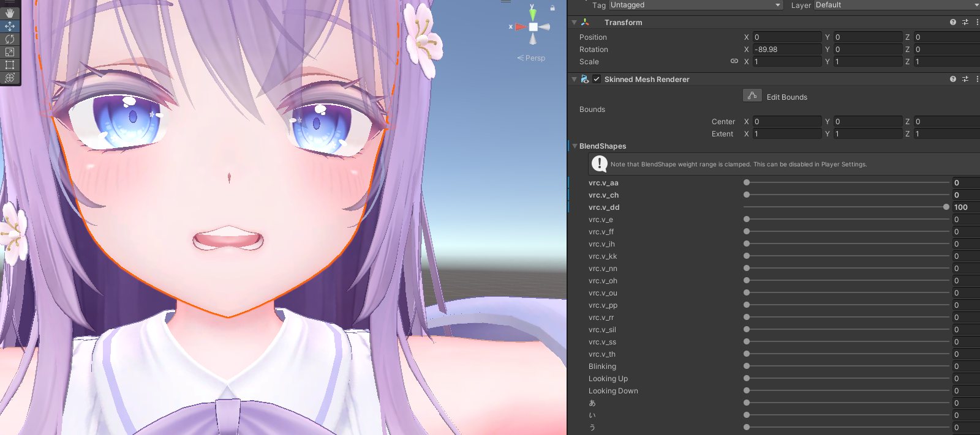This screenshot has width=980, height=435.
Task: Toggle Persp projection label
Action: click(531, 58)
